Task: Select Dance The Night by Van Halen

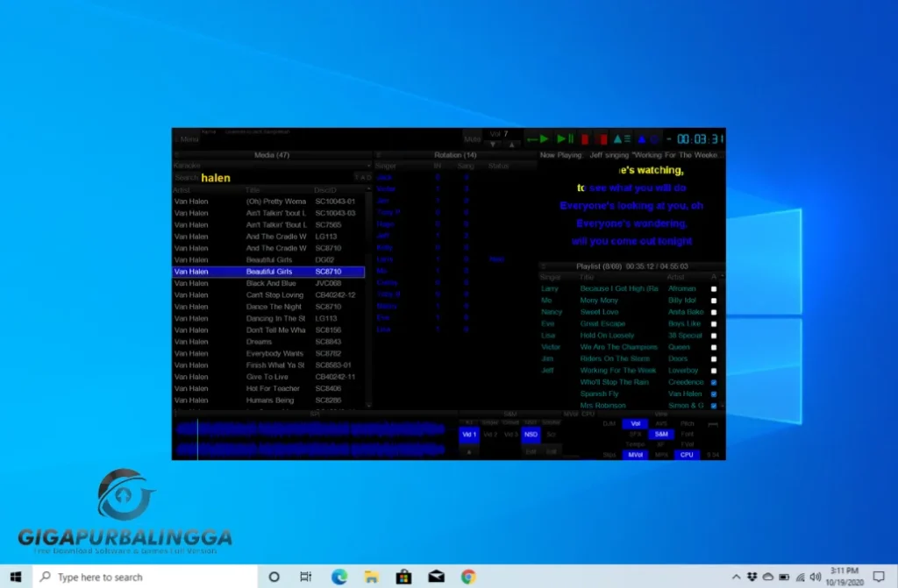Action: (272, 306)
